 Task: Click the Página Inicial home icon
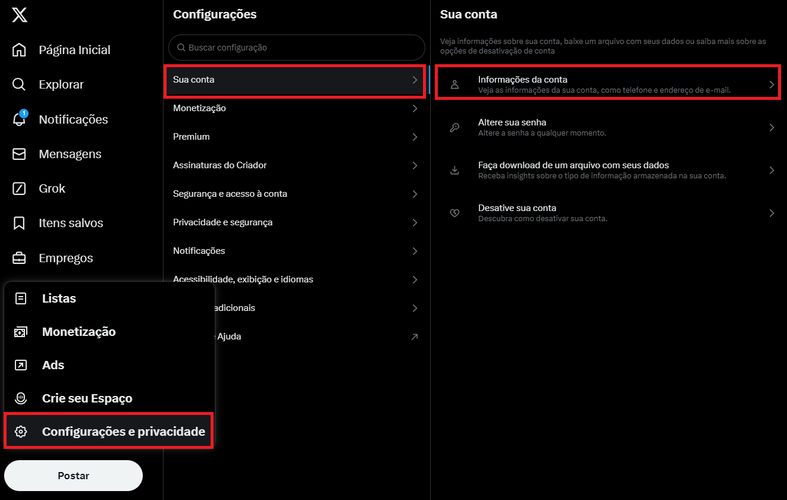pyautogui.click(x=19, y=50)
